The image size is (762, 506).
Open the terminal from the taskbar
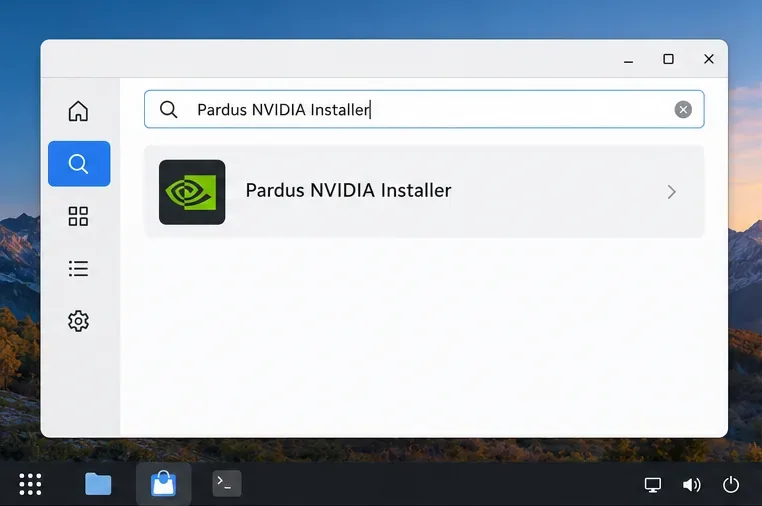point(227,484)
